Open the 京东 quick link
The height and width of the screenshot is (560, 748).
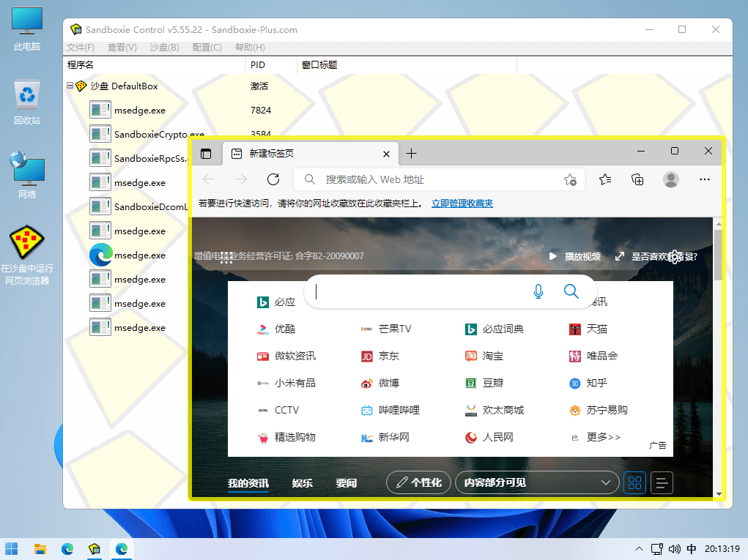pyautogui.click(x=379, y=356)
